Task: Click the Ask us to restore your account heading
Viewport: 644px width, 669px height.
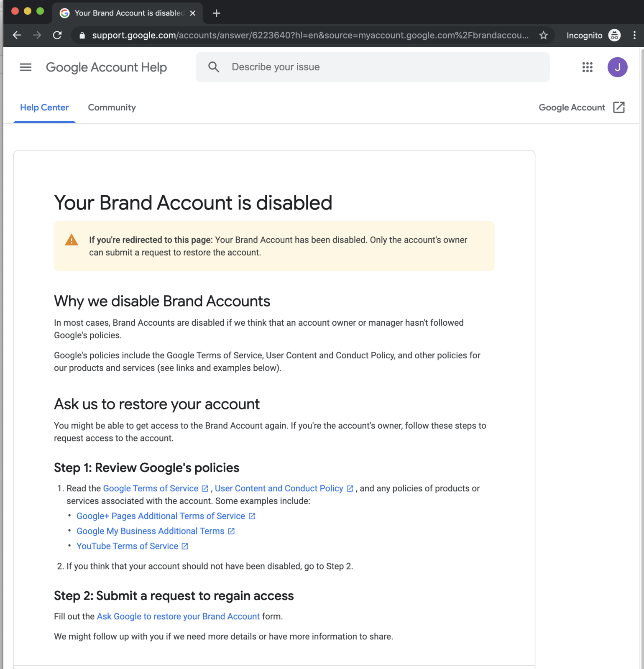Action: 157,404
